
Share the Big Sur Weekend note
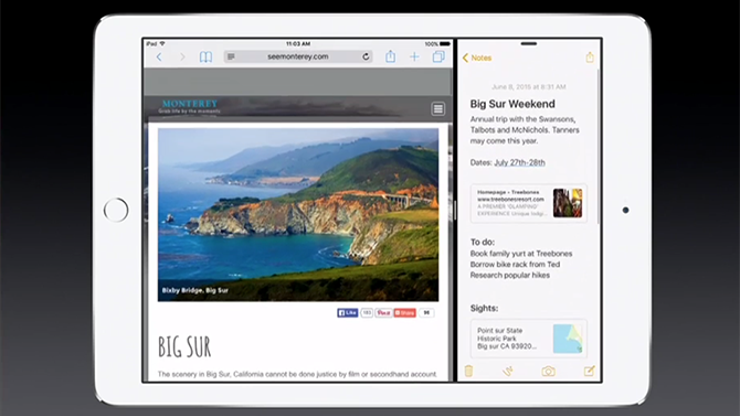click(x=590, y=57)
